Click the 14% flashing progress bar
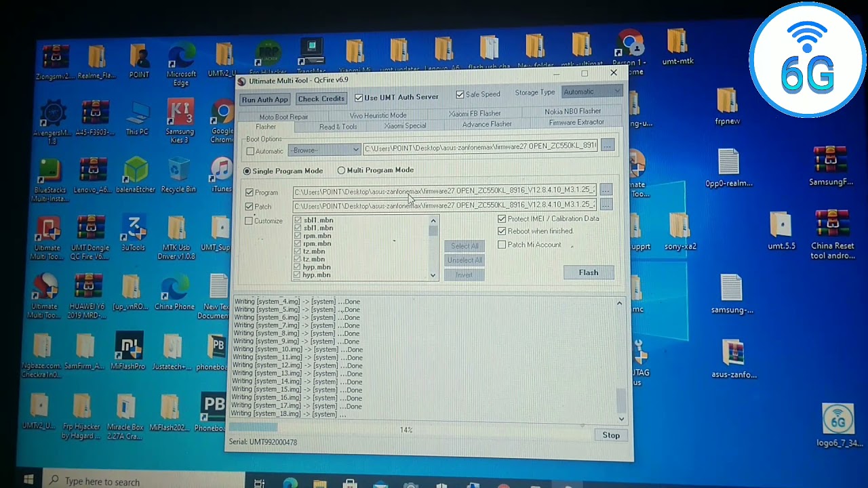Viewport: 868px width, 488px height. pyautogui.click(x=406, y=429)
